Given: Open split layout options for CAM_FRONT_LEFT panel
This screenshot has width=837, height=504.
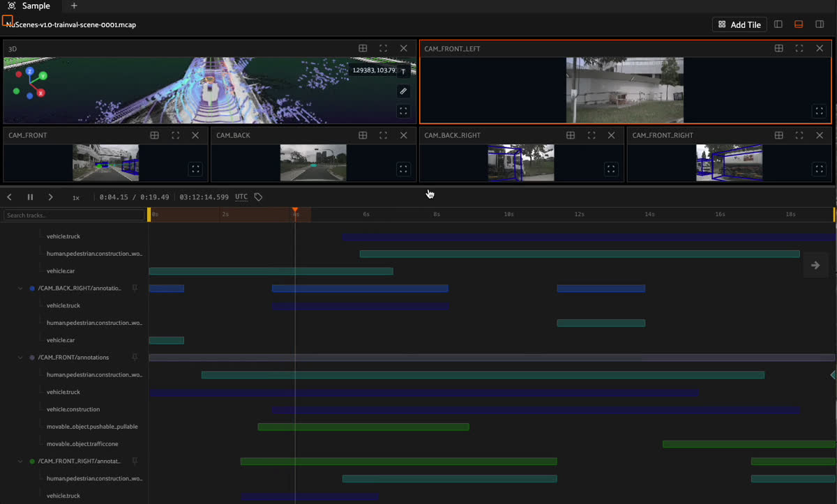Looking at the screenshot, I should (x=779, y=49).
